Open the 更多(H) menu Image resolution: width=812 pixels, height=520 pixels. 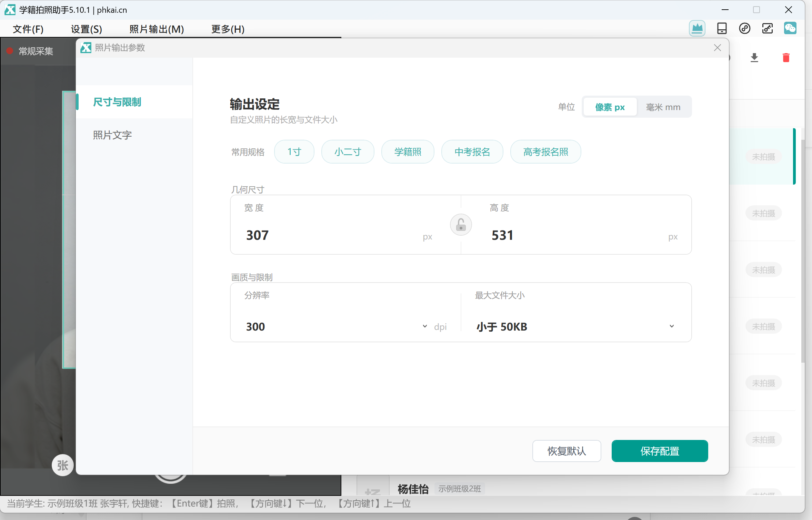(228, 29)
